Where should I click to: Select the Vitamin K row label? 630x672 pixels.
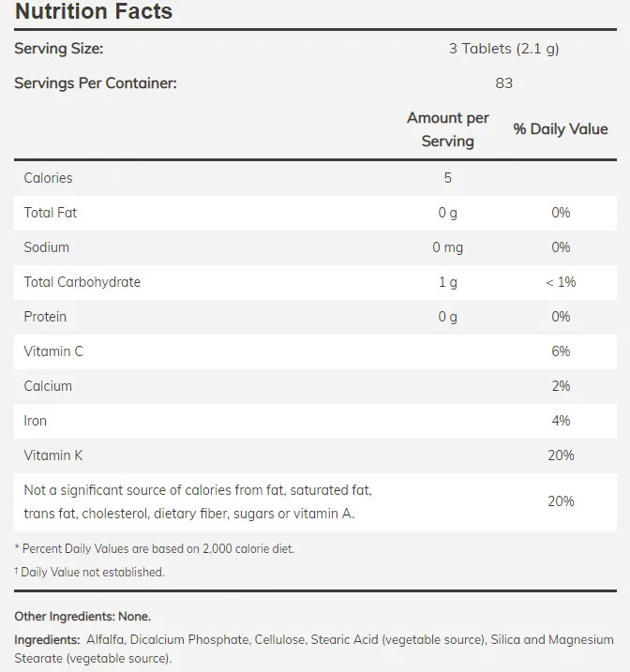point(53,455)
